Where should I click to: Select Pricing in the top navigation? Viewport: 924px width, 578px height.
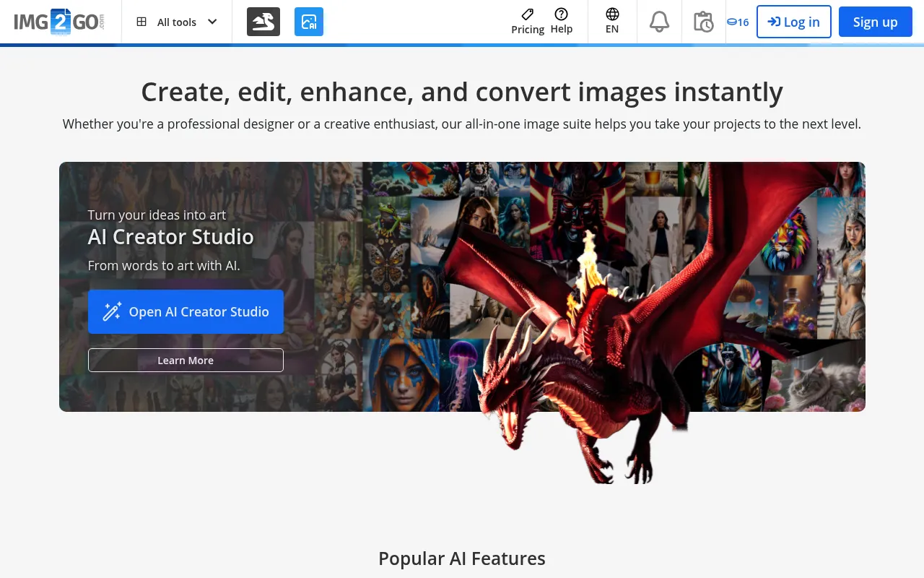pos(527,22)
